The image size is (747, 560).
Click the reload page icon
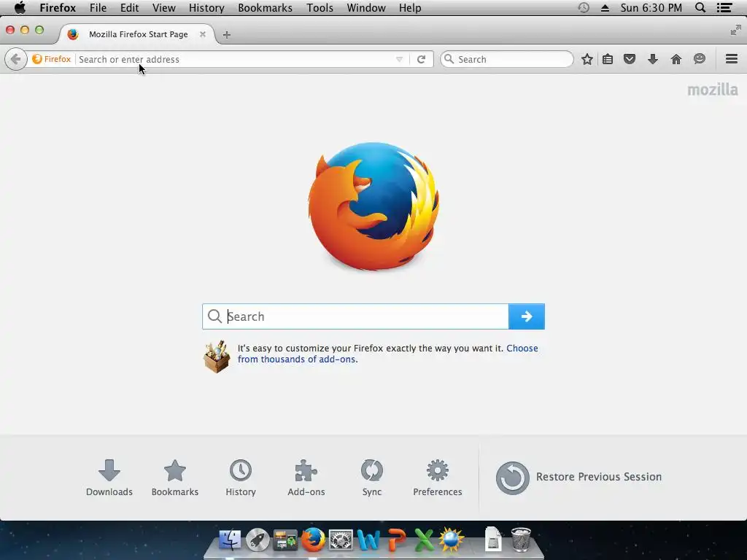tap(421, 60)
